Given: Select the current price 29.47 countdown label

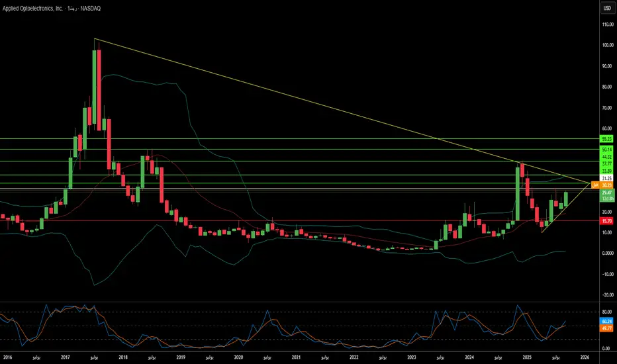Looking at the screenshot, I should click(x=607, y=196).
